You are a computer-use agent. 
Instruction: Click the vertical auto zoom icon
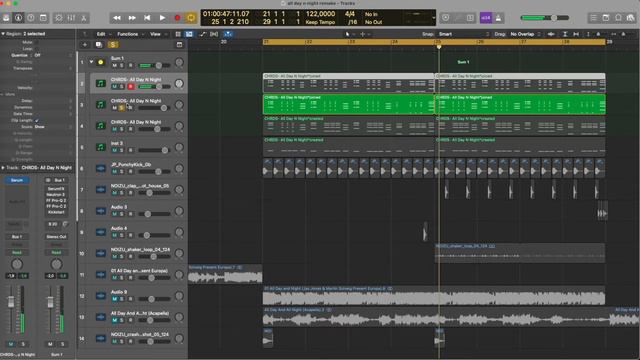click(565, 34)
